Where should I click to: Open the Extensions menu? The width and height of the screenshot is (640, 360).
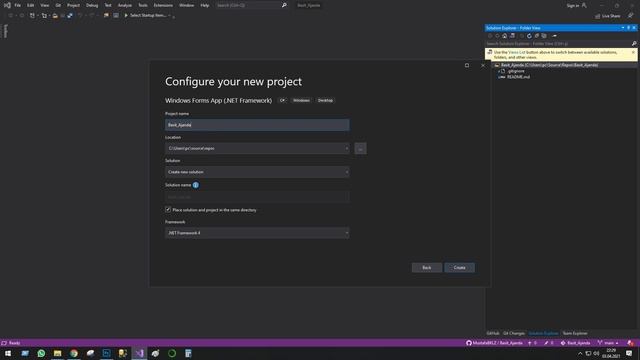click(163, 5)
